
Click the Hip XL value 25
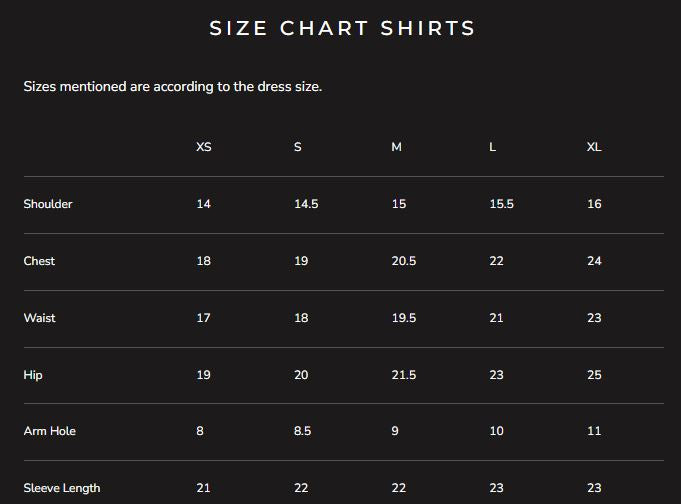(x=594, y=375)
